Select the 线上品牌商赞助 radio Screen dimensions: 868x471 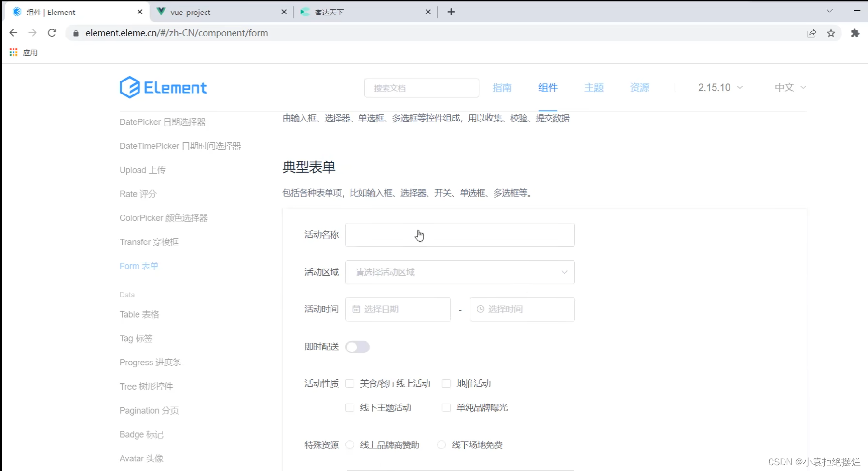(x=350, y=445)
